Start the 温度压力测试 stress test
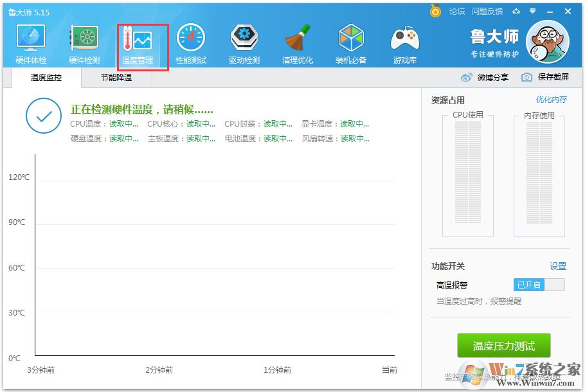This screenshot has width=585, height=392. pos(504,346)
